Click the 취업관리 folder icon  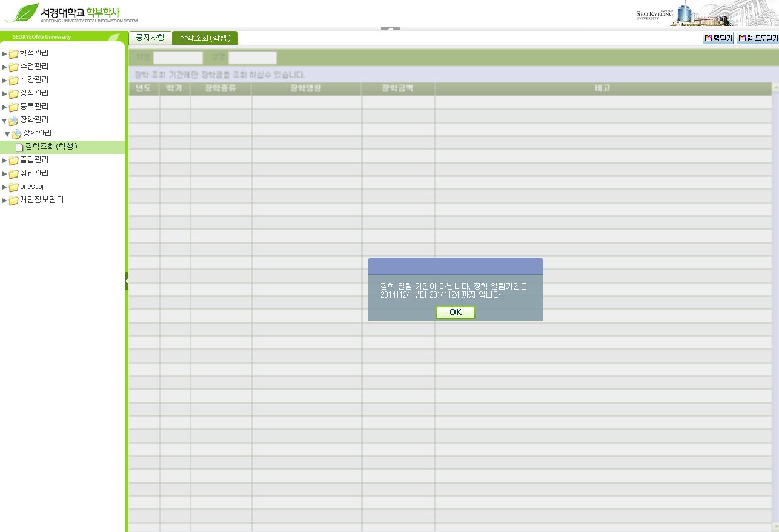tap(13, 174)
